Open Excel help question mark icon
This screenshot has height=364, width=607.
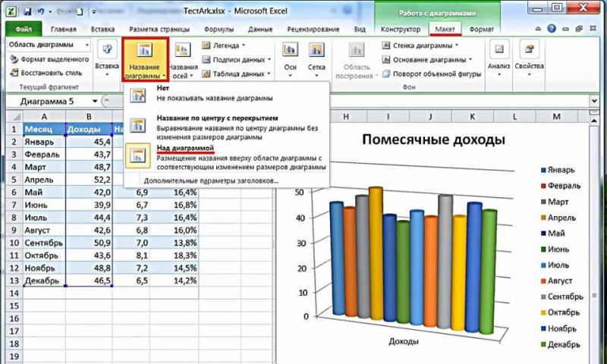click(x=552, y=29)
